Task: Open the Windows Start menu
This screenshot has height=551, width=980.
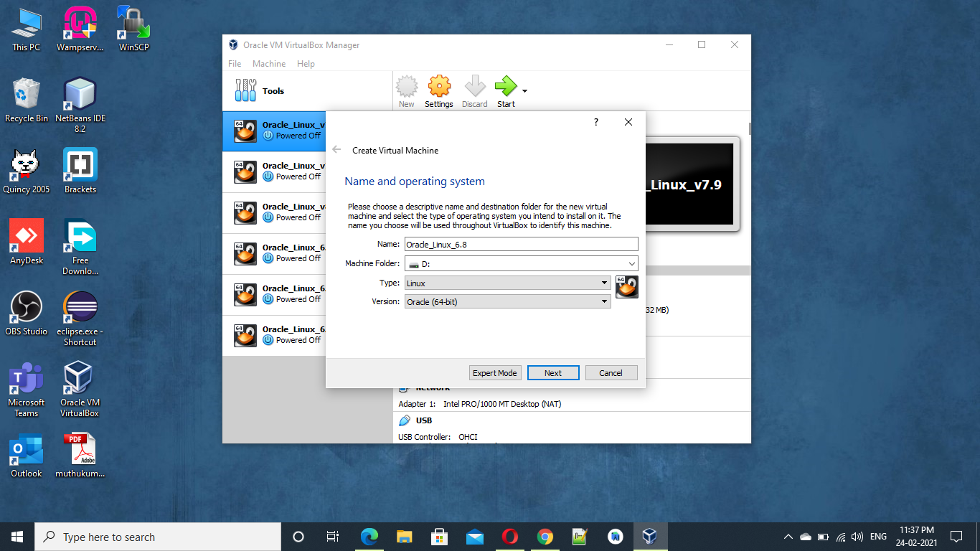Action: pyautogui.click(x=17, y=537)
